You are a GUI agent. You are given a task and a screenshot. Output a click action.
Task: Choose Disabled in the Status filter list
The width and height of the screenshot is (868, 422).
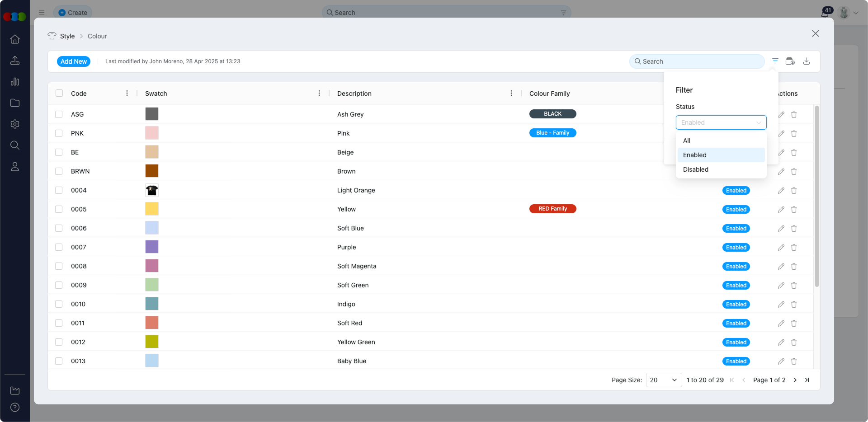(x=695, y=169)
